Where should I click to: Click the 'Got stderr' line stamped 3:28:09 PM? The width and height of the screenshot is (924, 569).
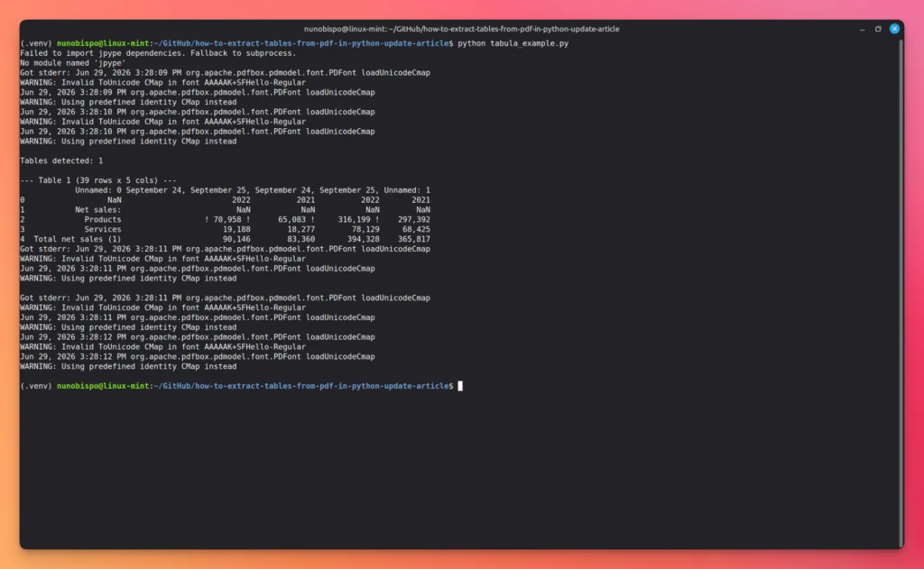[x=225, y=72]
